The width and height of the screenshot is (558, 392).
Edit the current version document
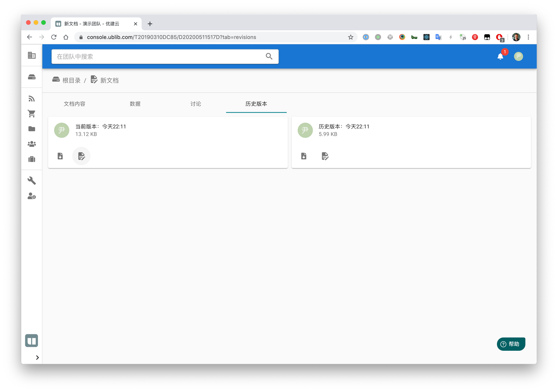81,156
